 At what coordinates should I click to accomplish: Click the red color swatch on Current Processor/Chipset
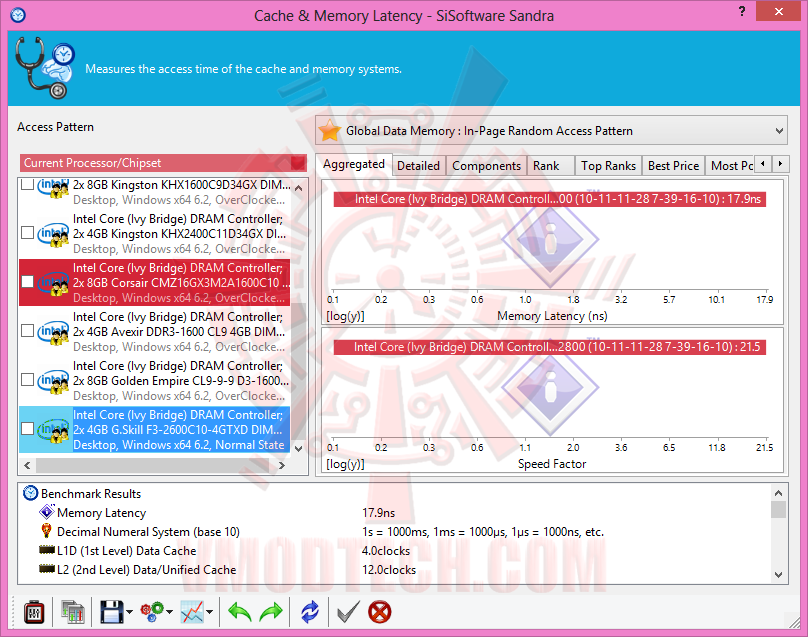tap(297, 163)
